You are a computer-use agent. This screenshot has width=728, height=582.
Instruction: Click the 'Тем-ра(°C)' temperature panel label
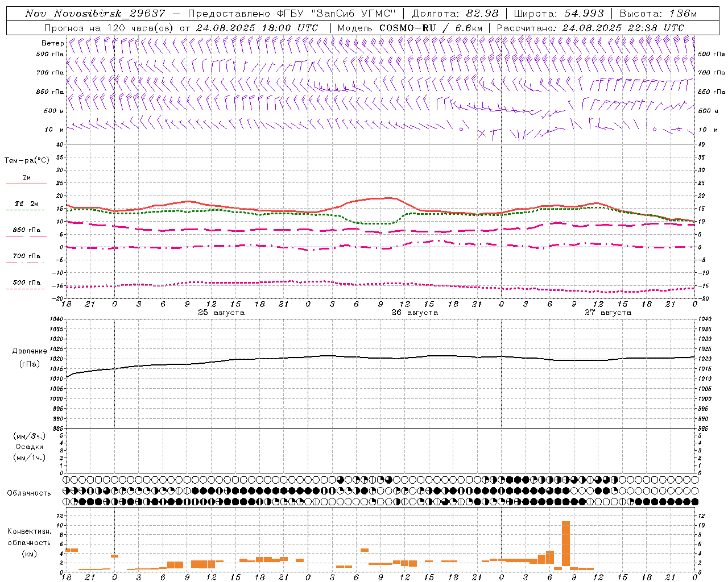27,161
